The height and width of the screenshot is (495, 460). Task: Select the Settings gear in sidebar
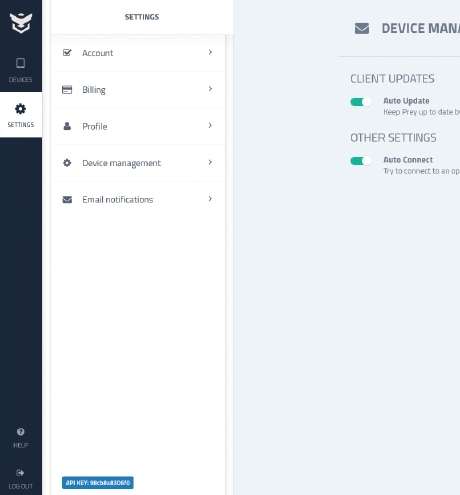(21, 109)
